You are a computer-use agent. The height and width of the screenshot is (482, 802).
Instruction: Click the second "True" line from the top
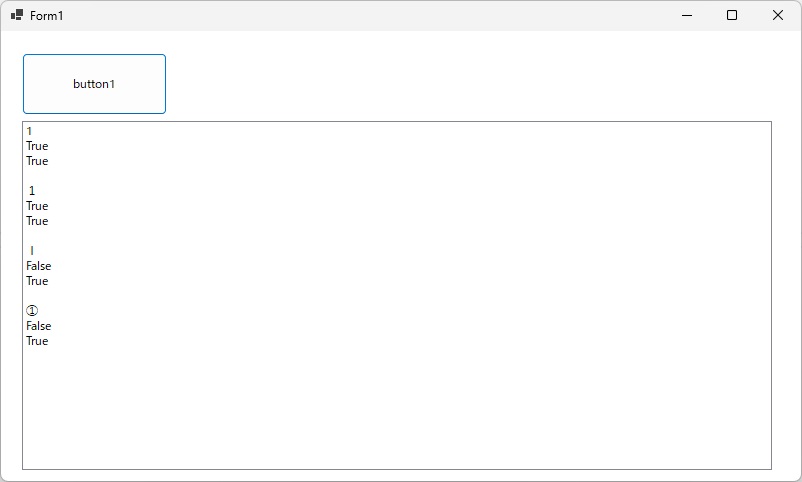pyautogui.click(x=37, y=161)
